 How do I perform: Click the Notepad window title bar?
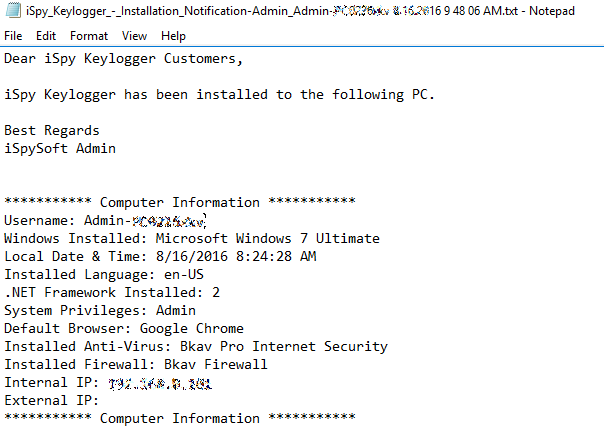click(x=300, y=11)
